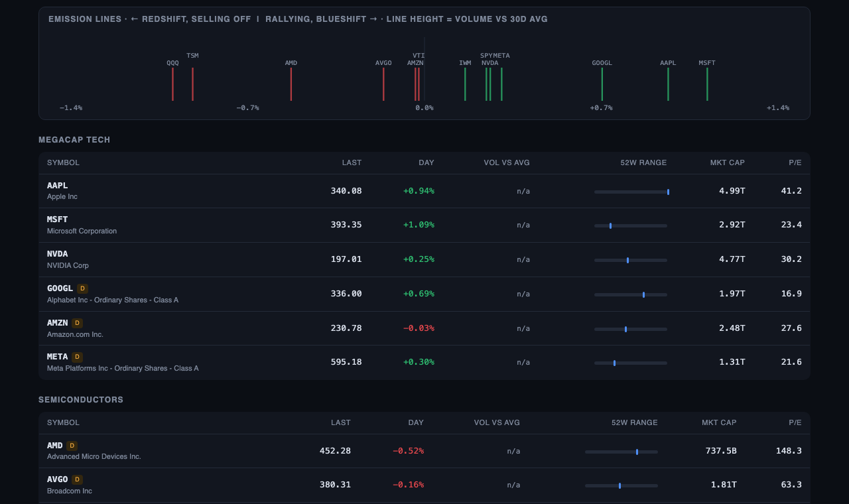Sort Megacap Tech by MKT CAP column

(x=728, y=162)
